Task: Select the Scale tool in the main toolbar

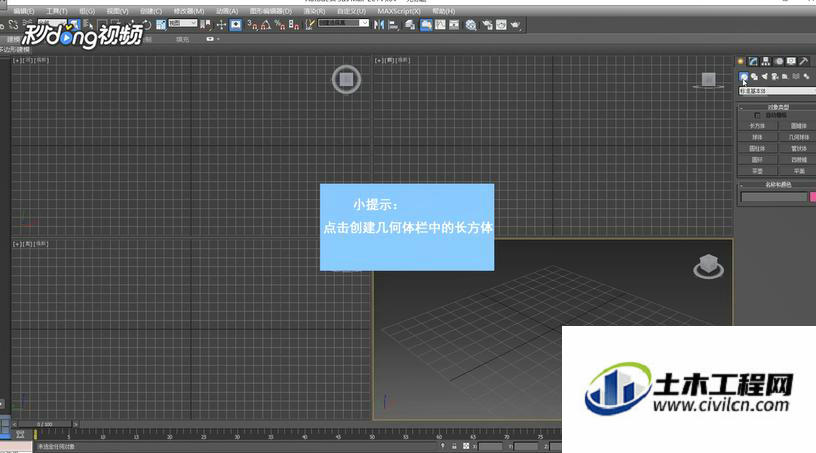Action: pyautogui.click(x=161, y=24)
